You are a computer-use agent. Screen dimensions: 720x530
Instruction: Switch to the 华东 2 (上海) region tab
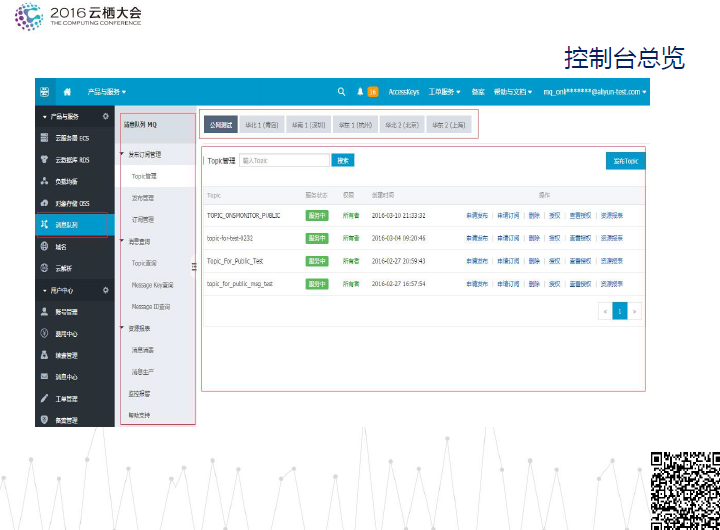[450, 125]
